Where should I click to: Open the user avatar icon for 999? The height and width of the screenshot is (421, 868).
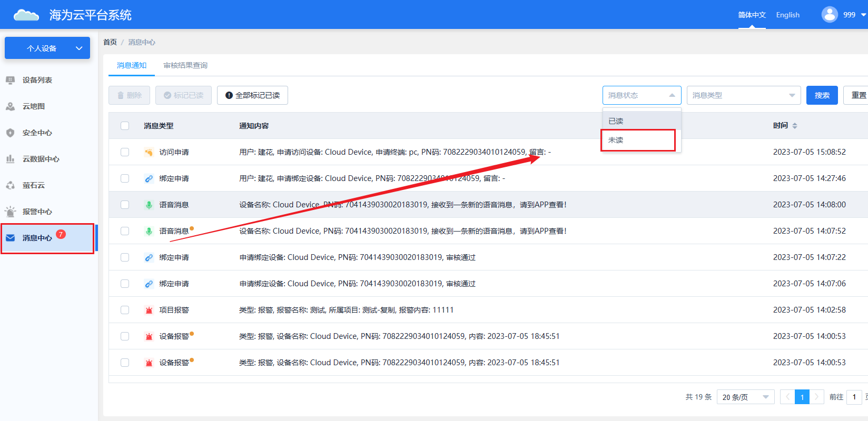(830, 14)
